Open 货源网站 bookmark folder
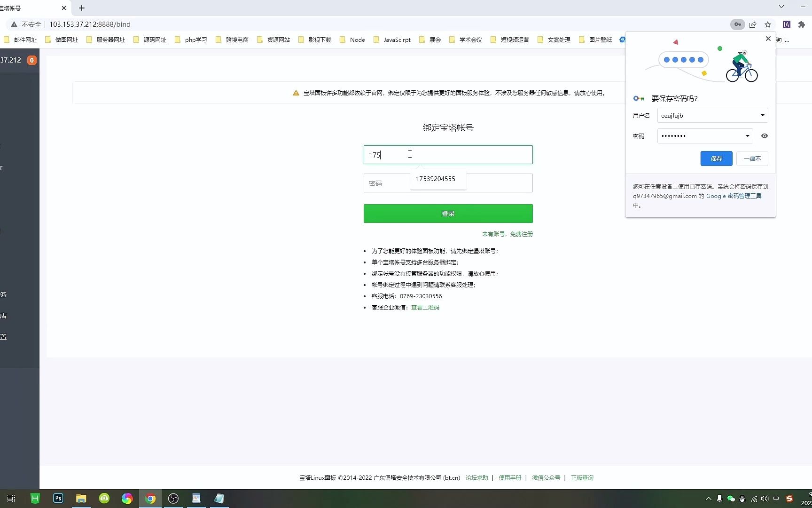This screenshot has width=812, height=508. coord(274,40)
